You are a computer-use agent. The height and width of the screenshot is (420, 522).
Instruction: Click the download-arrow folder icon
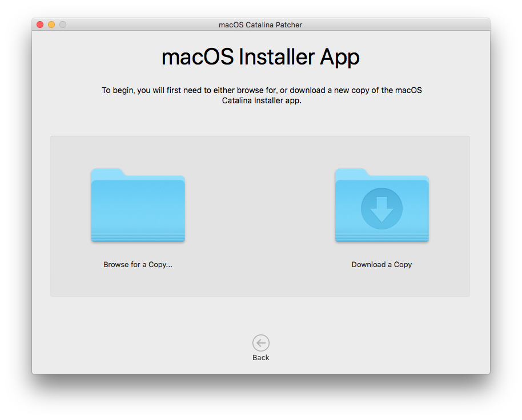pyautogui.click(x=382, y=205)
